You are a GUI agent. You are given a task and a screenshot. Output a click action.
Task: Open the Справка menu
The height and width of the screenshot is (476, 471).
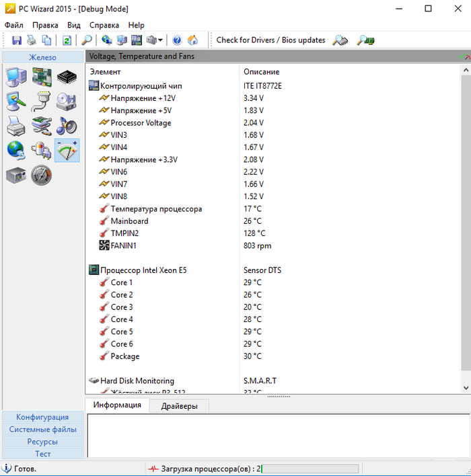point(103,25)
